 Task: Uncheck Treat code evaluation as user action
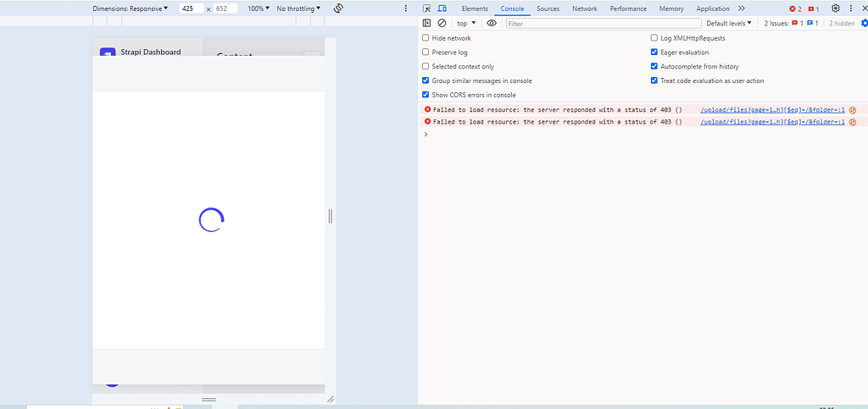(x=654, y=80)
